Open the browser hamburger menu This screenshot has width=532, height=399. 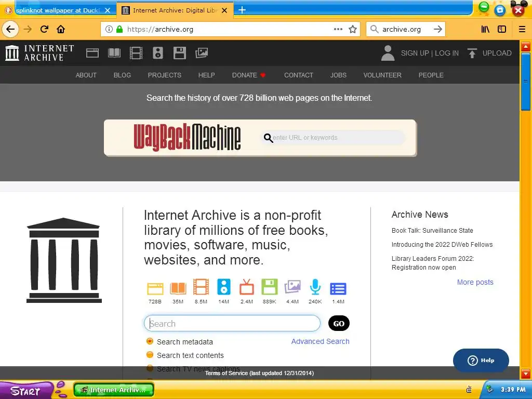click(x=522, y=29)
